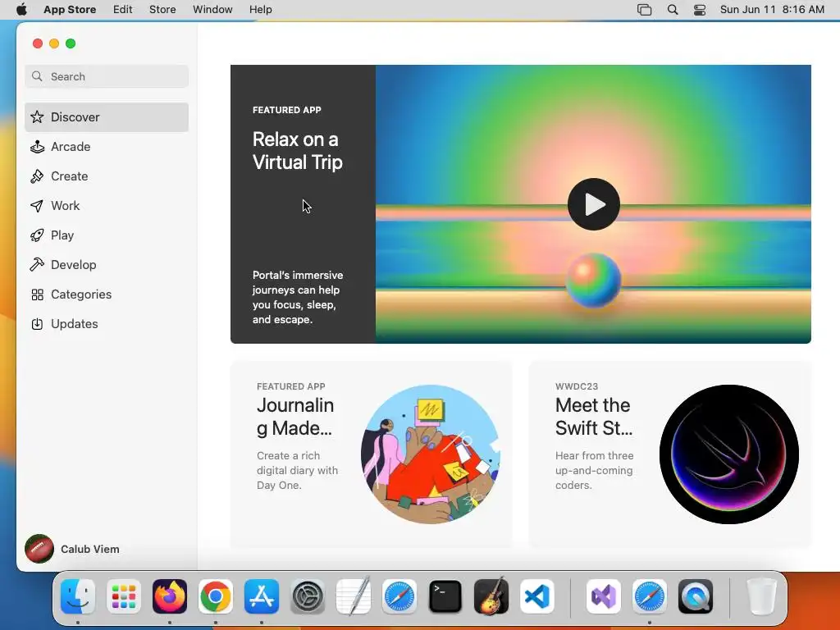840x630 pixels.
Task: Open System Settings from the Dock
Action: (308, 596)
